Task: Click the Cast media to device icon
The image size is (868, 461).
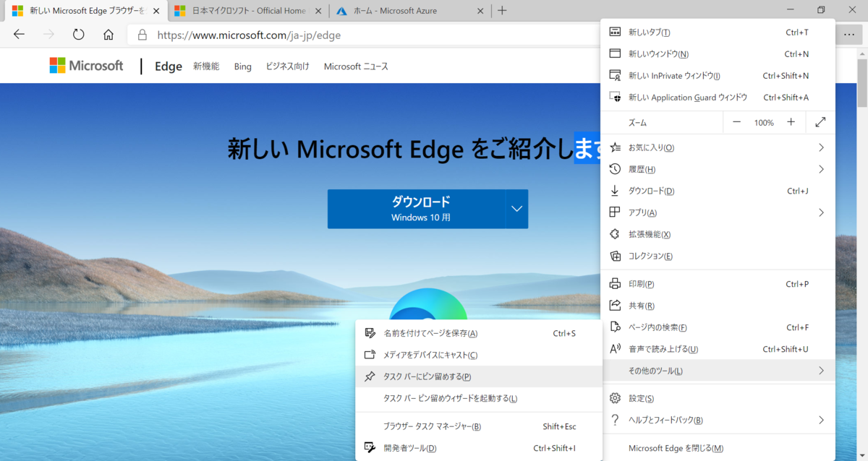Action: tap(370, 355)
